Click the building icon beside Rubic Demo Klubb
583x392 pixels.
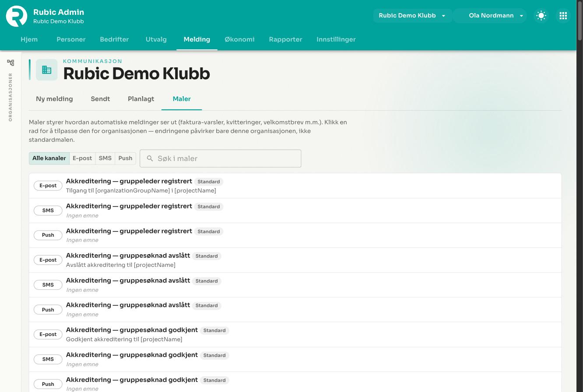coord(46,70)
